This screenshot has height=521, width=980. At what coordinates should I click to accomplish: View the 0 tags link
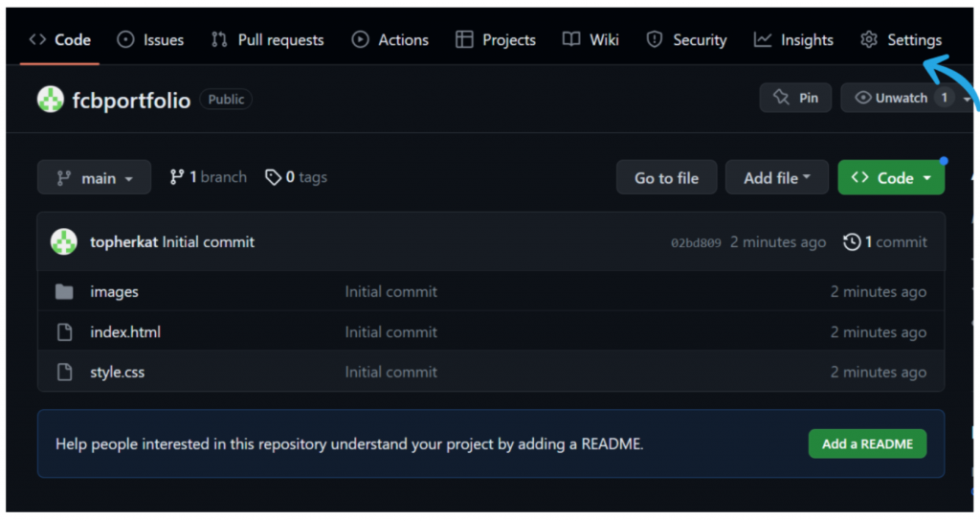tap(297, 177)
